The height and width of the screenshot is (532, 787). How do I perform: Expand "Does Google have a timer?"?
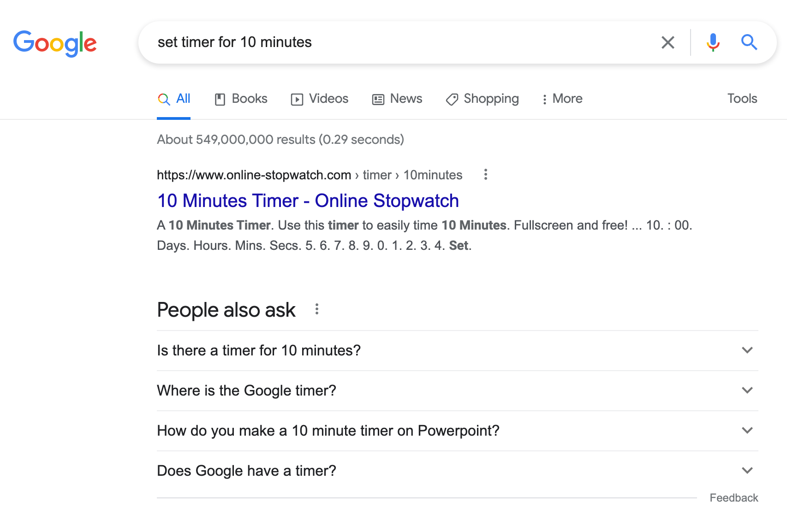[x=747, y=471]
